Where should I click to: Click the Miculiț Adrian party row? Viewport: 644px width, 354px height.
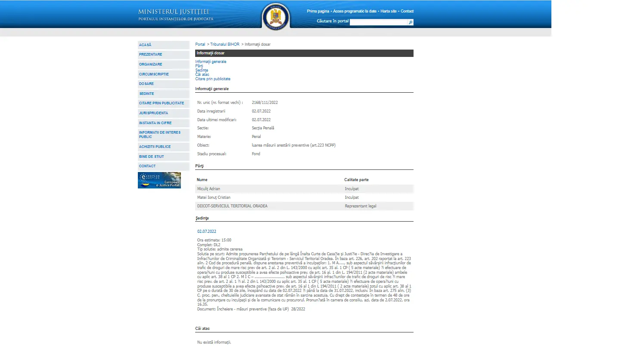click(x=304, y=189)
